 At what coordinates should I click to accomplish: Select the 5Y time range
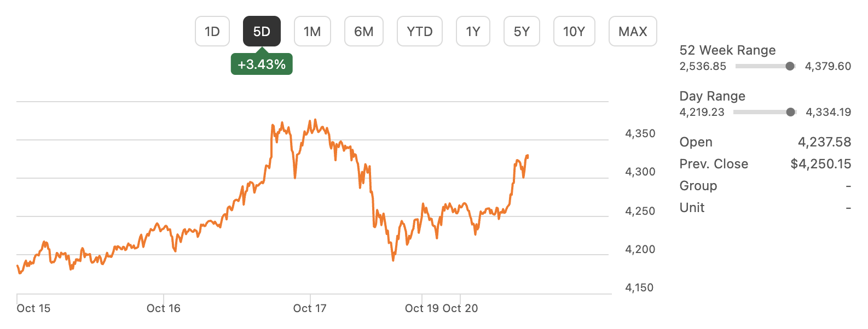point(521,31)
